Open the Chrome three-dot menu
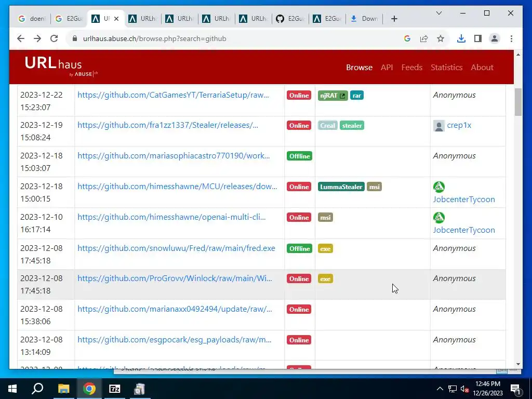The image size is (532, 399). pos(511,38)
